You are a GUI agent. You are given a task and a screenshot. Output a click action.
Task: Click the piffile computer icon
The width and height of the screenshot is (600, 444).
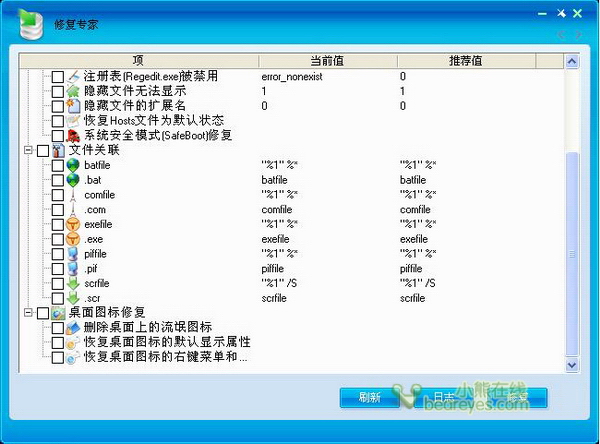pyautogui.click(x=73, y=254)
